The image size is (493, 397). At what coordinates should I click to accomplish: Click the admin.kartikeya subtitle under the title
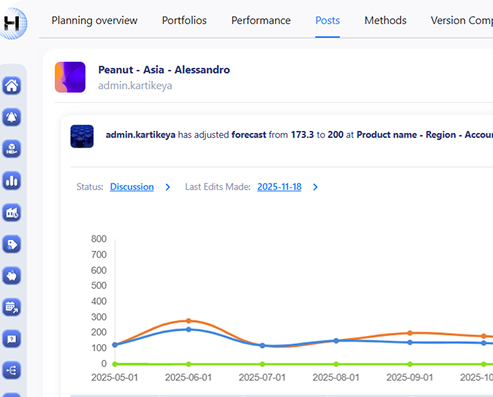[x=135, y=86]
